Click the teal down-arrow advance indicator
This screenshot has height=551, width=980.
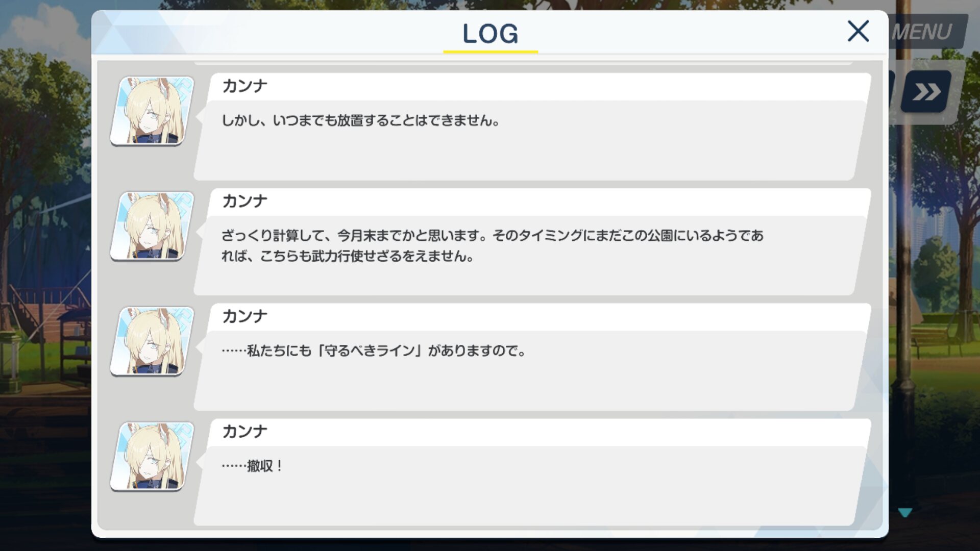[905, 513]
